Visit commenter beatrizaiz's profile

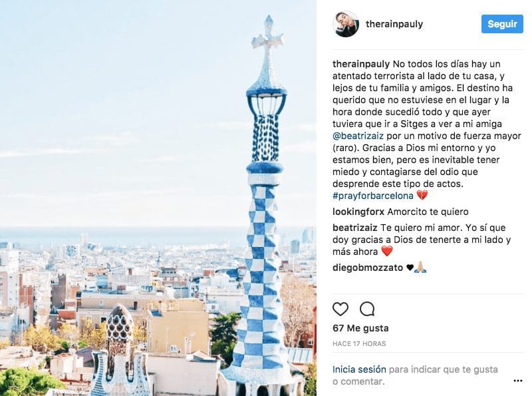(355, 228)
